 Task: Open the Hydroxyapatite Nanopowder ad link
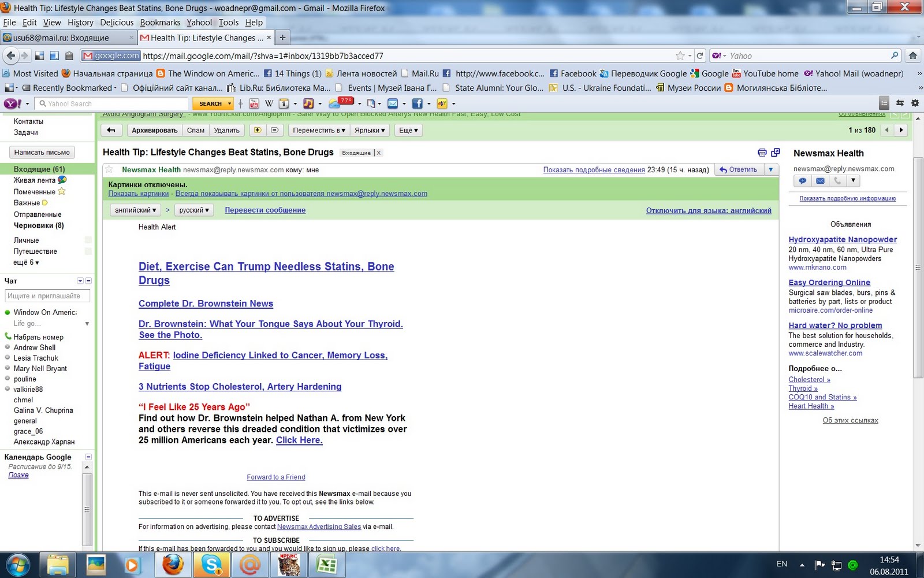coord(843,239)
